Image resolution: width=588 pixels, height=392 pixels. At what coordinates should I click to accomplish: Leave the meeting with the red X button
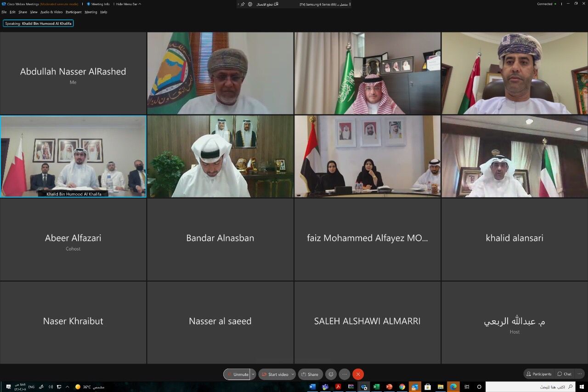[x=358, y=374]
